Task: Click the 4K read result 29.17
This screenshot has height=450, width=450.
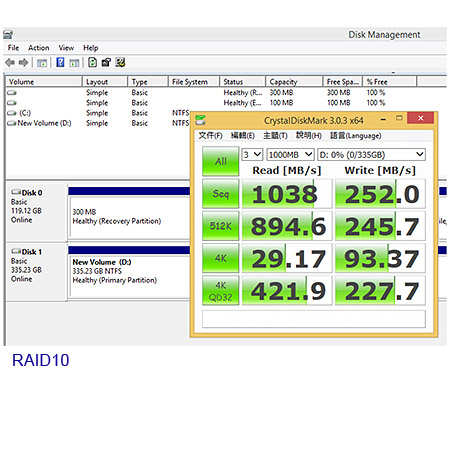Action: point(287,258)
